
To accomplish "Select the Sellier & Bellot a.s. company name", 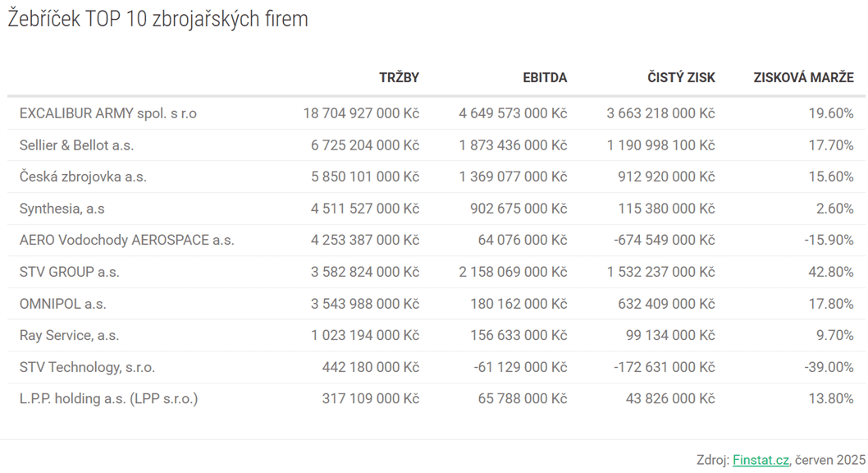I will pos(76,145).
